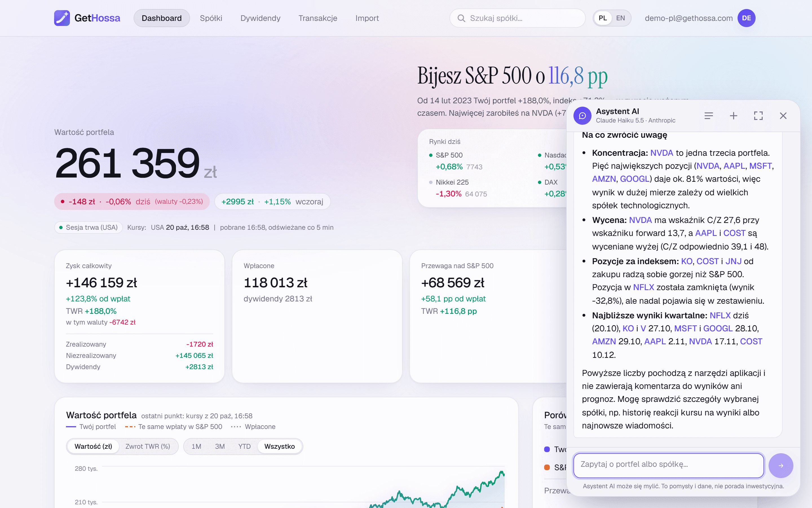The width and height of the screenshot is (812, 508).
Task: Click the GetHossa brand name
Action: point(97,18)
